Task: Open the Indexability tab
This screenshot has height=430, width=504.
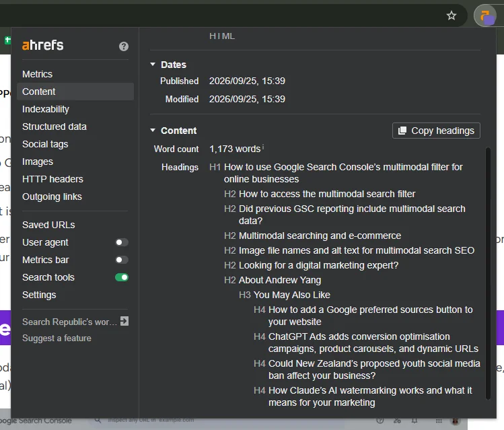Action: click(x=46, y=109)
